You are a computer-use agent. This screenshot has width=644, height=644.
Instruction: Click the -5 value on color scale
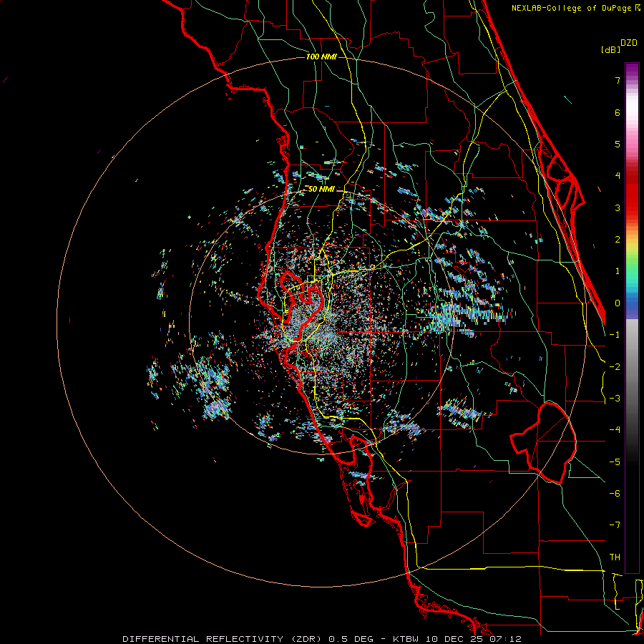615,462
